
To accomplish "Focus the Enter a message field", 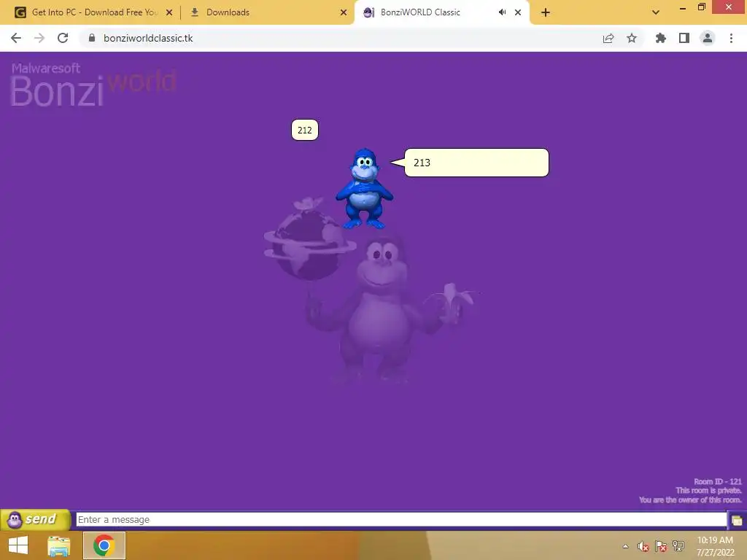I will pos(401,519).
